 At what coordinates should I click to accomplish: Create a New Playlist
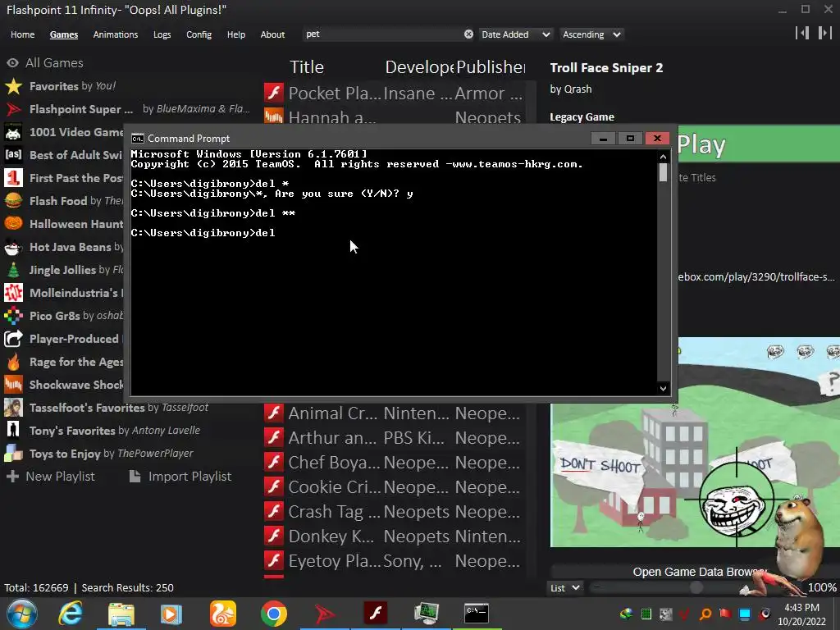(x=51, y=477)
